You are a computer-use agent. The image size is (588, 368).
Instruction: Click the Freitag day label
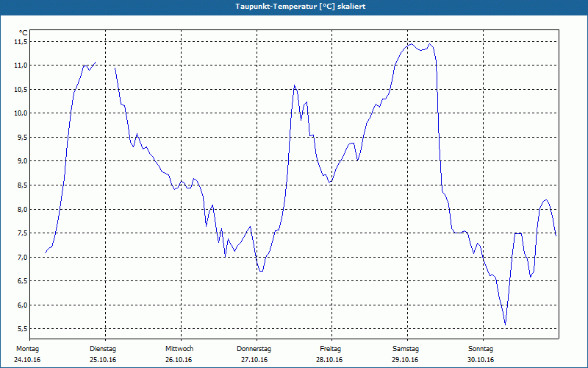[x=330, y=349]
